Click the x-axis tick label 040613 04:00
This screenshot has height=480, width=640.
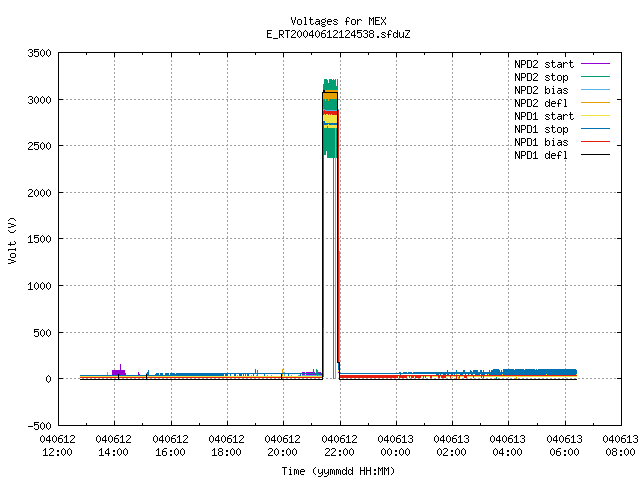click(x=507, y=446)
